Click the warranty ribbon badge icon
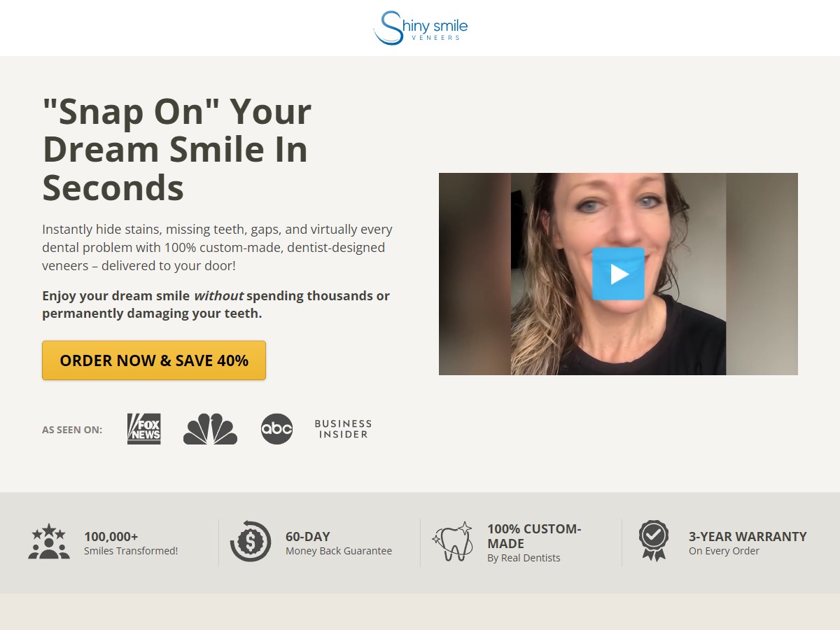840x630 pixels. [x=654, y=540]
